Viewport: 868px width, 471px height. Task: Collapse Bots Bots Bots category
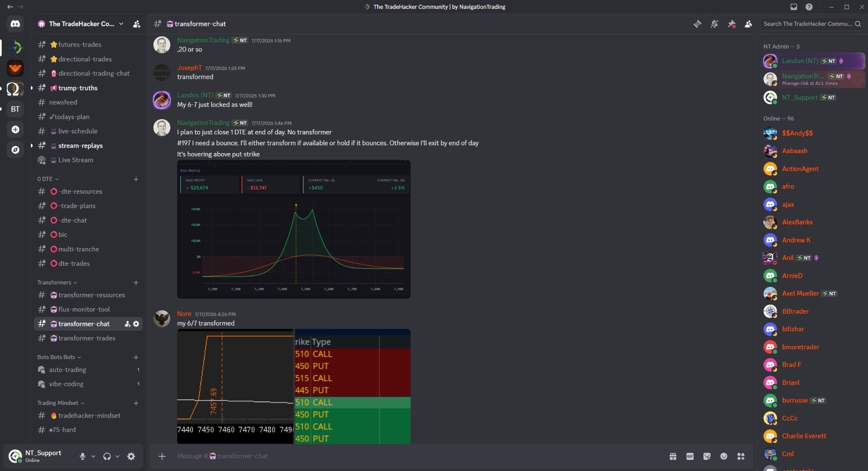click(x=59, y=357)
